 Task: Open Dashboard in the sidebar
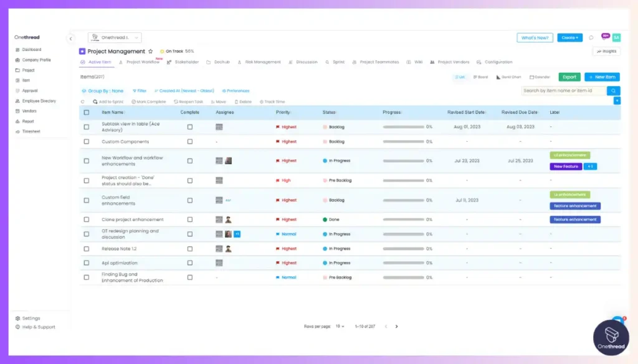(x=28, y=50)
